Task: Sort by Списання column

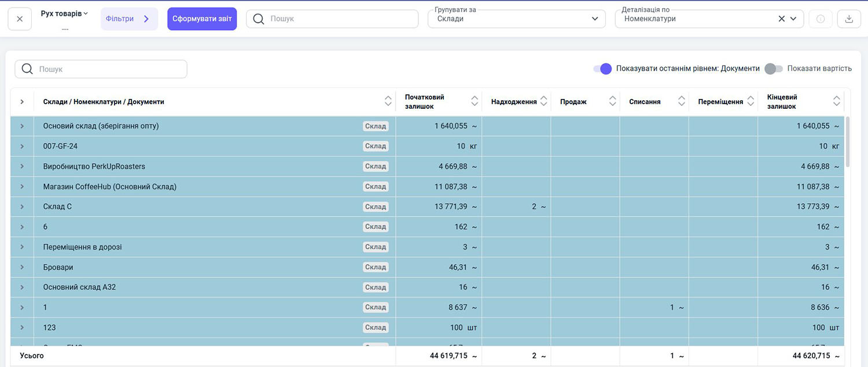Action: tap(682, 102)
